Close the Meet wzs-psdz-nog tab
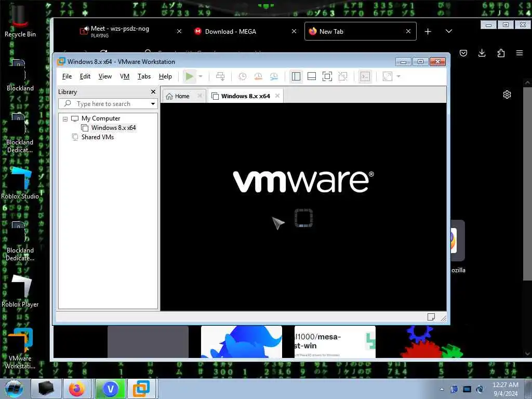This screenshot has height=399, width=532. click(x=179, y=31)
